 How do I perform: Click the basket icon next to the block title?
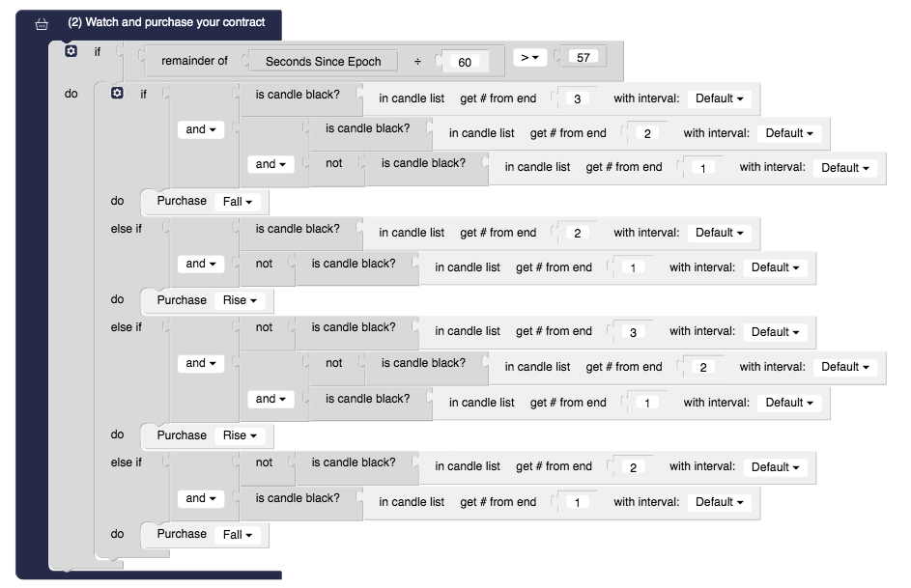click(x=40, y=23)
